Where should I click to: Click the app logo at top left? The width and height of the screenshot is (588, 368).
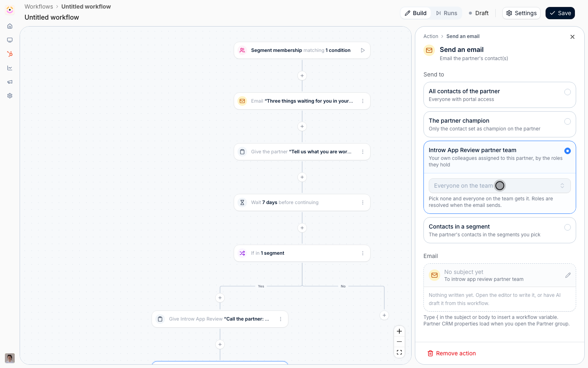point(10,10)
